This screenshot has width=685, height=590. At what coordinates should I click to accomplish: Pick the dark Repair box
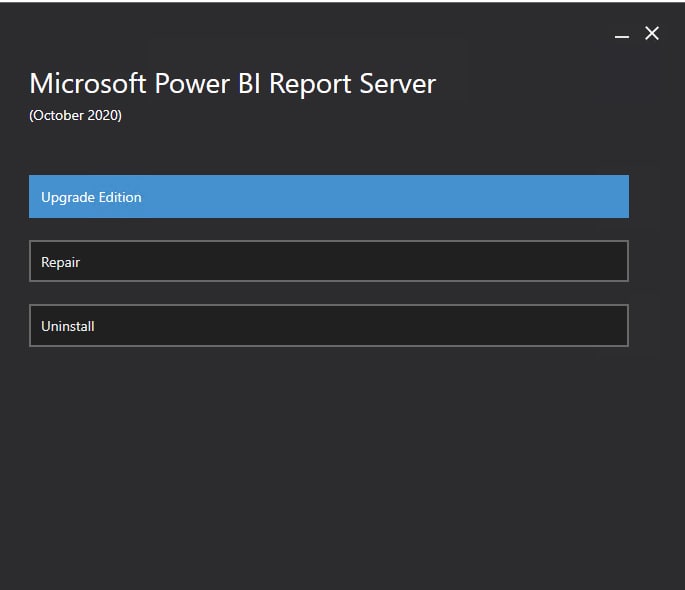point(329,261)
